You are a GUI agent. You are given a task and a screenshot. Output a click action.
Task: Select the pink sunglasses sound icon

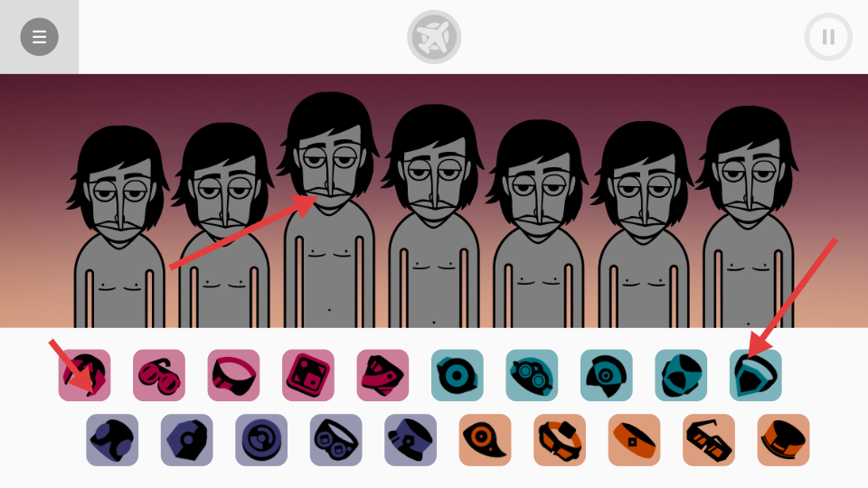[159, 375]
